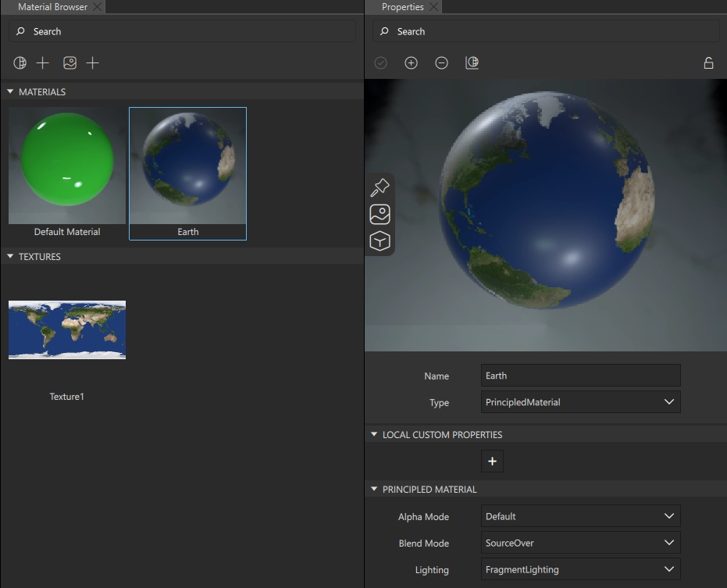Click the add material sphere icon in Material Browser
Viewport: 727px width, 588px height.
[20, 63]
